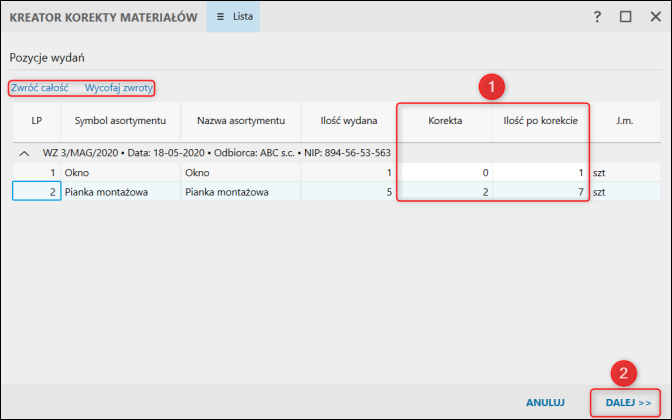Click the Zwróć całość link
Viewport: 672px width, 420px height.
(39, 88)
